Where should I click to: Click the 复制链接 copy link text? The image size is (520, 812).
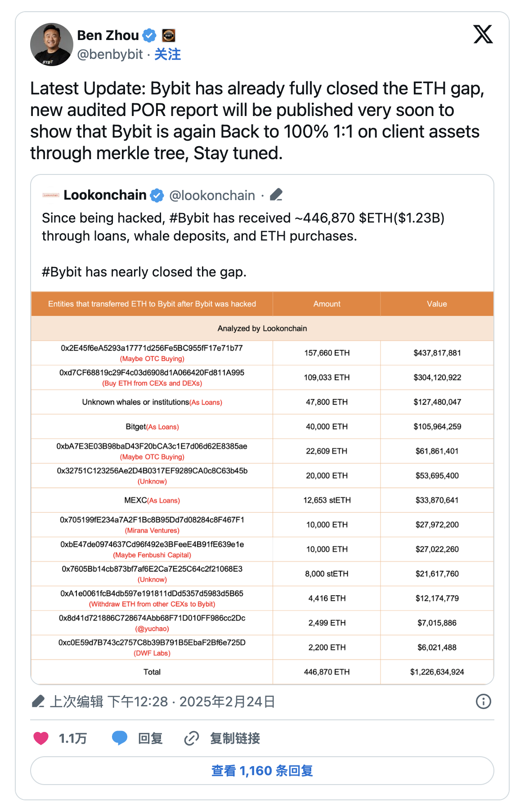pos(235,738)
